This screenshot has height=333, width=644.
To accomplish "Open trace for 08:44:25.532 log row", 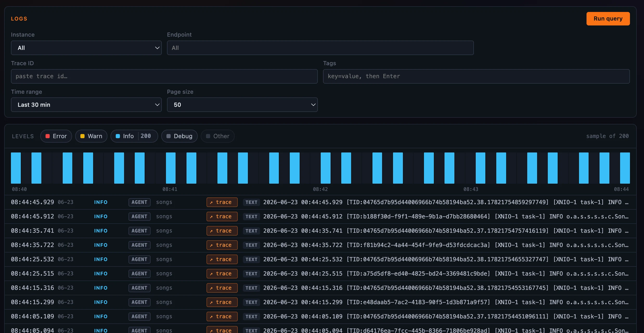I will [222, 259].
